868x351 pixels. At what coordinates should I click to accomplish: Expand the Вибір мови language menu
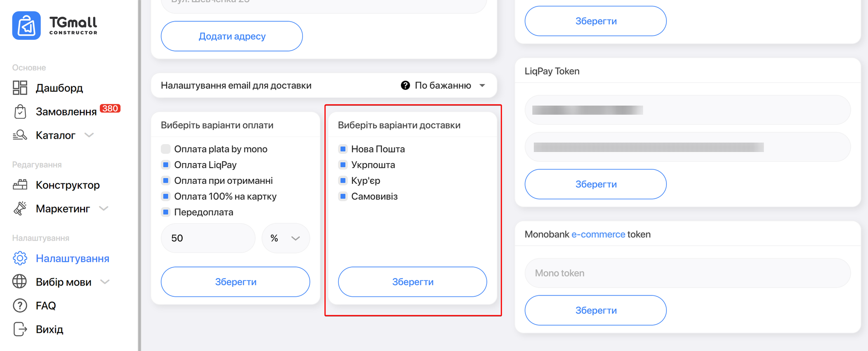63,282
